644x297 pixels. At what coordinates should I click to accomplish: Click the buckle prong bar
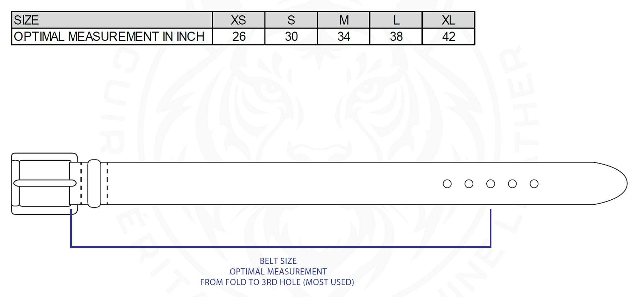pyautogui.click(x=45, y=183)
